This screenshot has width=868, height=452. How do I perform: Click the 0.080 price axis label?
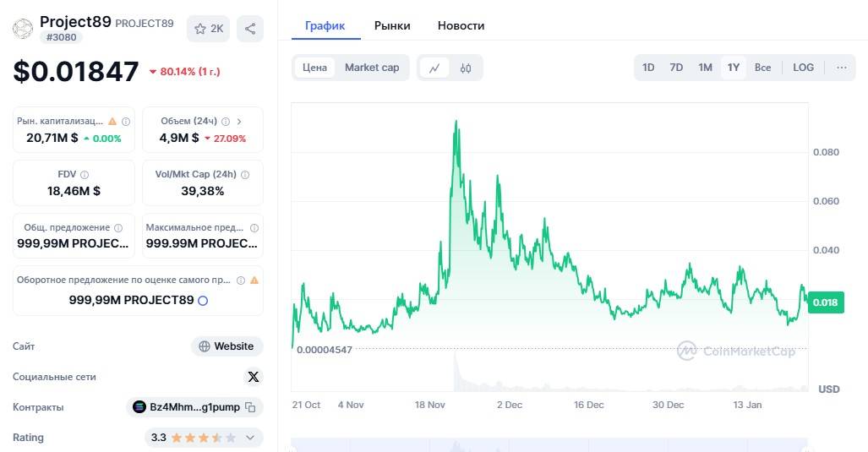(x=826, y=152)
